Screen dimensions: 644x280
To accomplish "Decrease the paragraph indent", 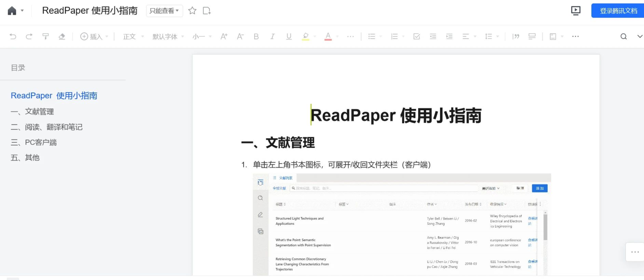I will (433, 36).
